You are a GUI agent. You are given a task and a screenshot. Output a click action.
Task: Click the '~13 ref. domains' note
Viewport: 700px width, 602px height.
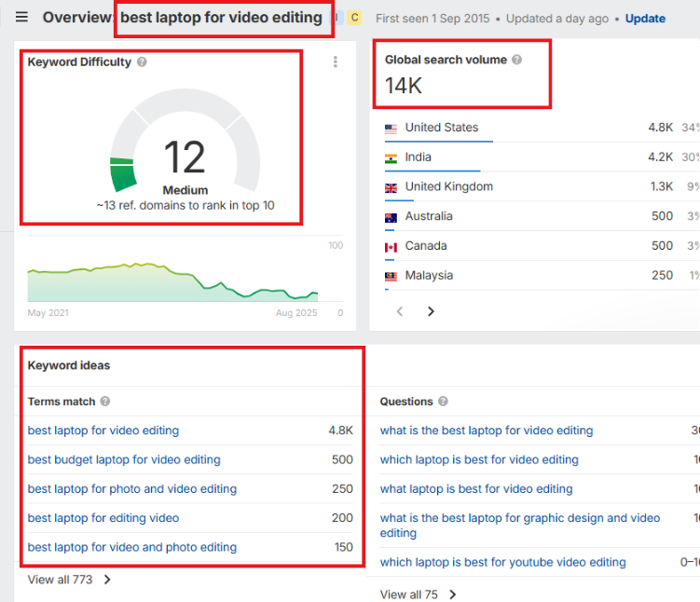(185, 205)
